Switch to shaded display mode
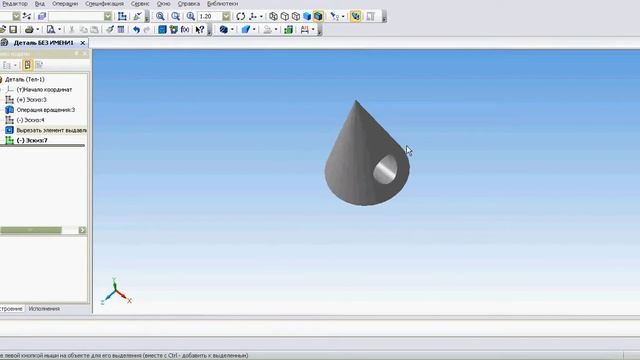640x360 pixels. pyautogui.click(x=307, y=16)
